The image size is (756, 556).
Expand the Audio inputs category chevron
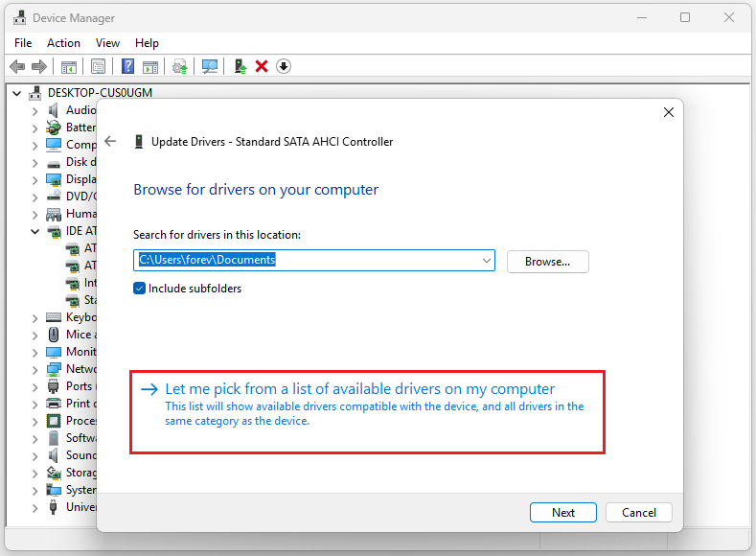(x=34, y=111)
